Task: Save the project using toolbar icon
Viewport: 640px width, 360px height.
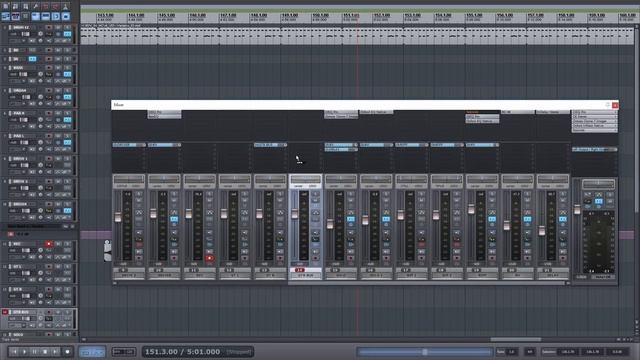Action: coord(25,7)
